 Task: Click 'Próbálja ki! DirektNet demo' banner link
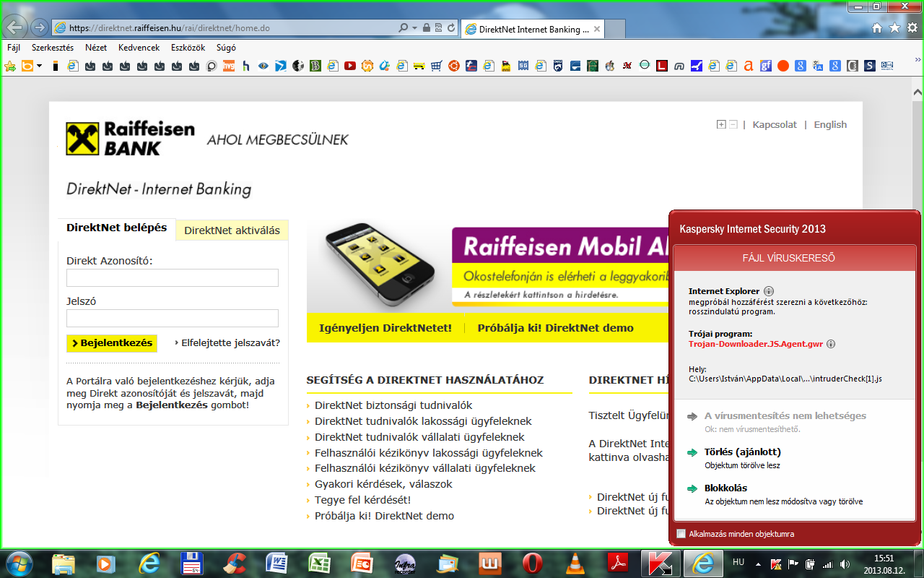555,328
